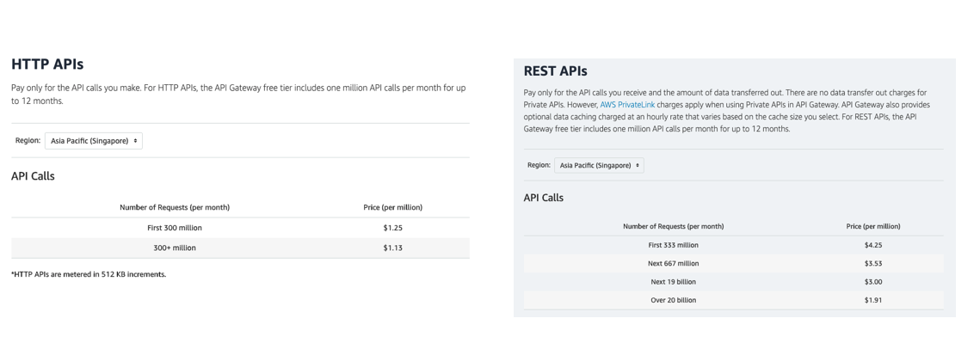This screenshot has height=349, width=980.
Task: Click the '300+ million' row label
Action: pyautogui.click(x=175, y=248)
